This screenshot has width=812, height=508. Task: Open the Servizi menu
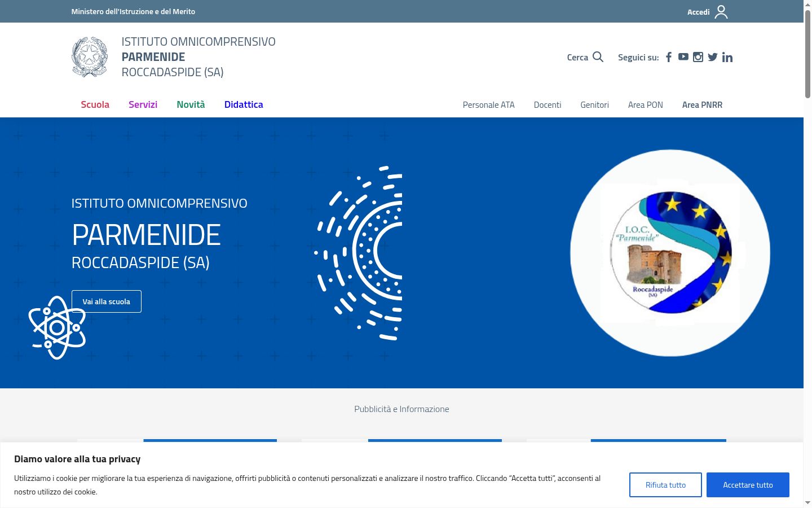tap(143, 104)
